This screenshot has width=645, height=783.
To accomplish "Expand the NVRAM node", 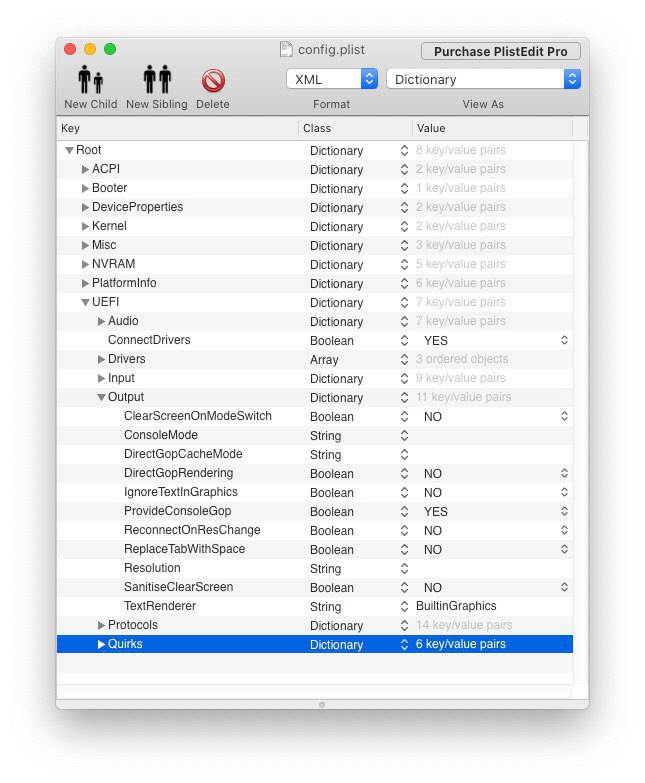I will point(85,264).
